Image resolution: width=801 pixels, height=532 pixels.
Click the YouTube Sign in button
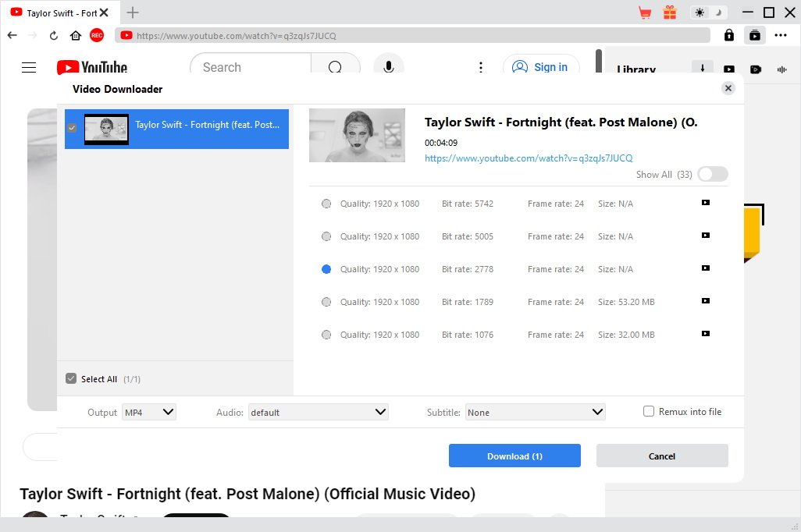coord(541,67)
